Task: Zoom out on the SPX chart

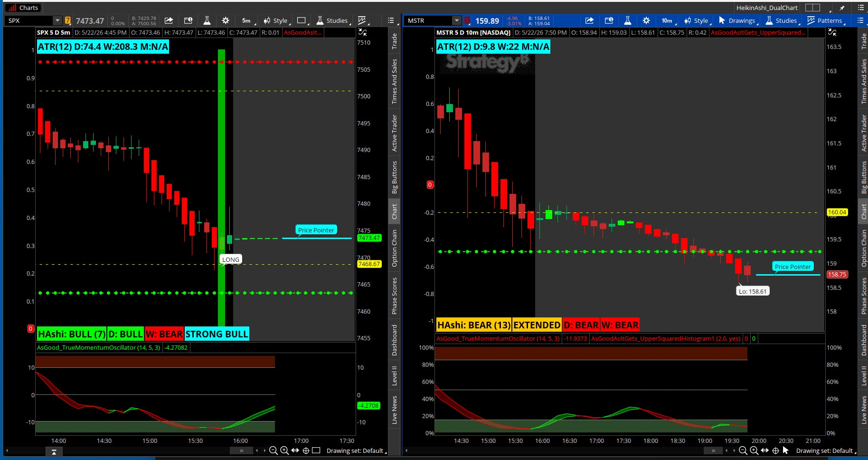Action: (x=274, y=450)
